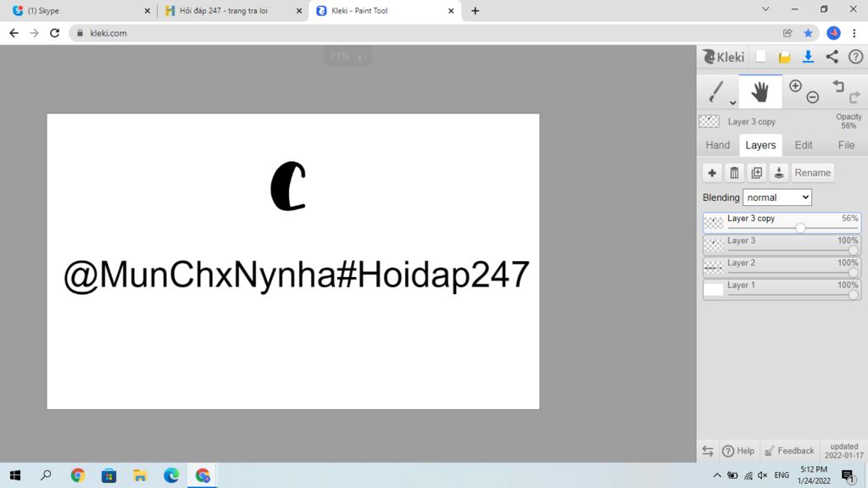Open the Feedback link

point(789,451)
